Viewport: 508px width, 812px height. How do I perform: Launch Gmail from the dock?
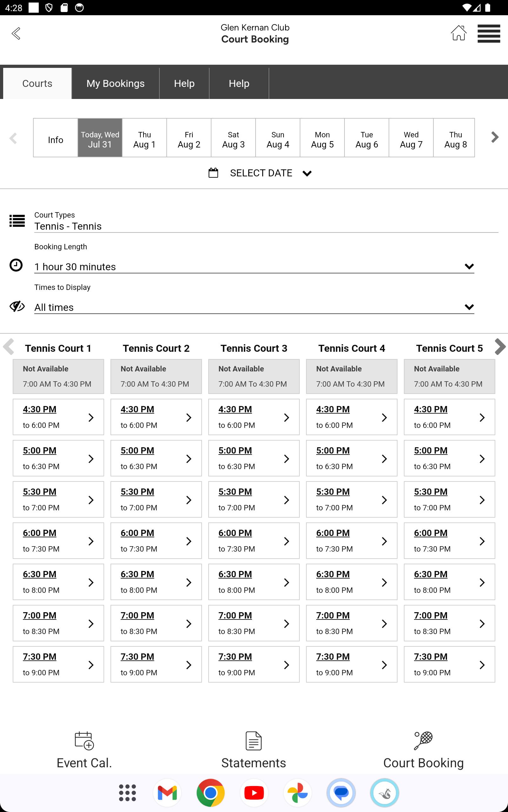coord(167,793)
